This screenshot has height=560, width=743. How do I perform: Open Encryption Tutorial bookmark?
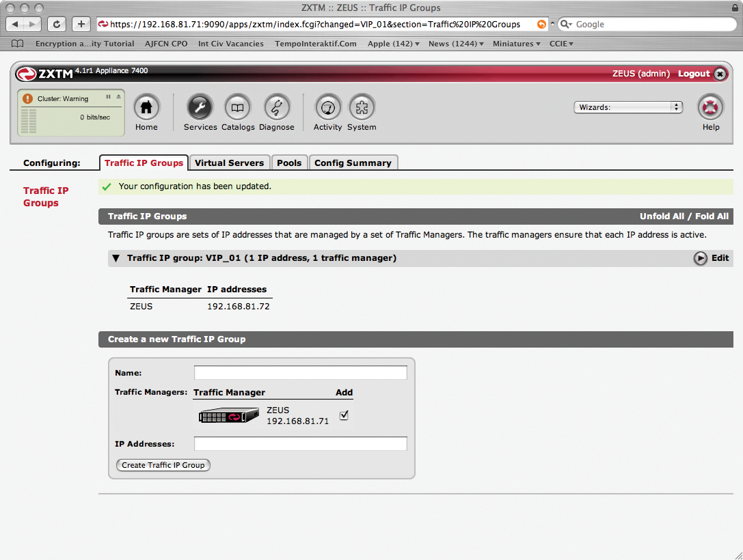point(85,44)
